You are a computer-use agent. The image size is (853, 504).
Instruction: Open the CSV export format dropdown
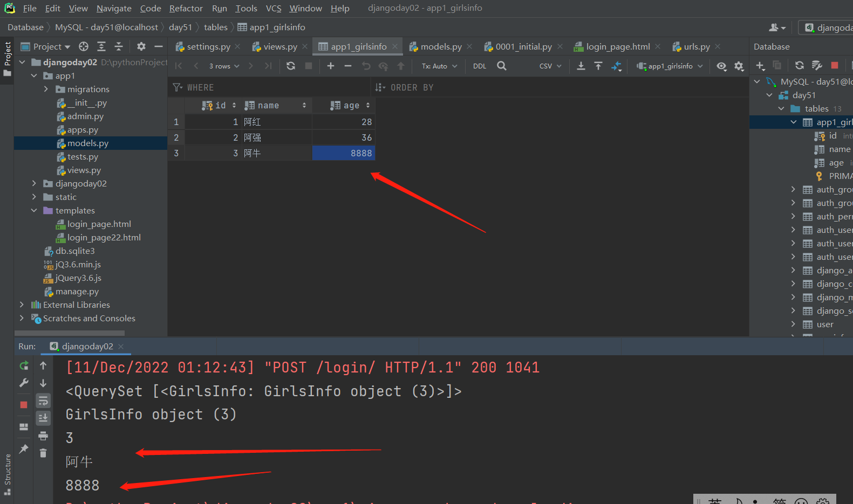coord(550,66)
